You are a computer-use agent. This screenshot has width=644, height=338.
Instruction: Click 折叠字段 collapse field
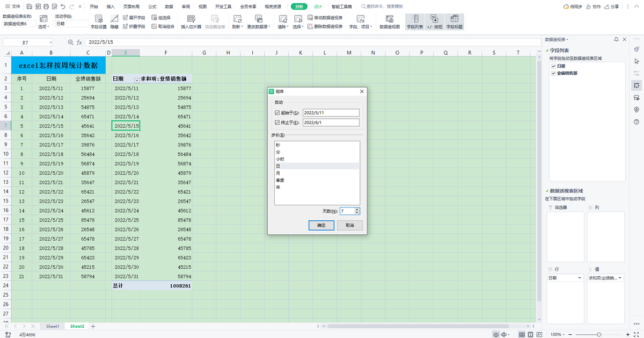(x=134, y=26)
